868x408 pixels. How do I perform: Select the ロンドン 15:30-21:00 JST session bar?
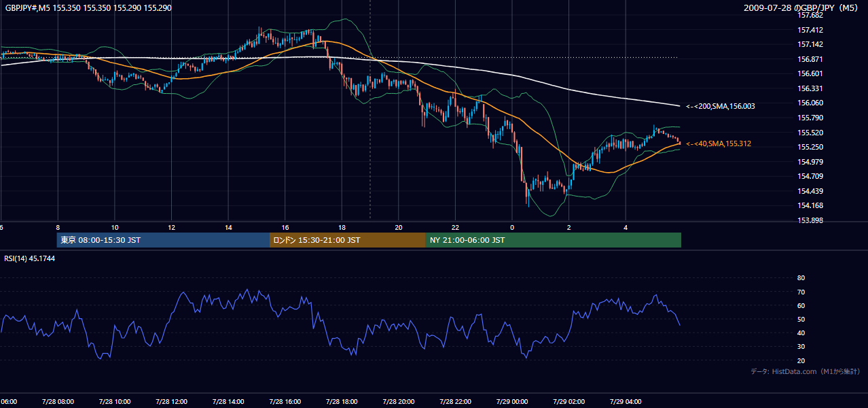(x=348, y=240)
